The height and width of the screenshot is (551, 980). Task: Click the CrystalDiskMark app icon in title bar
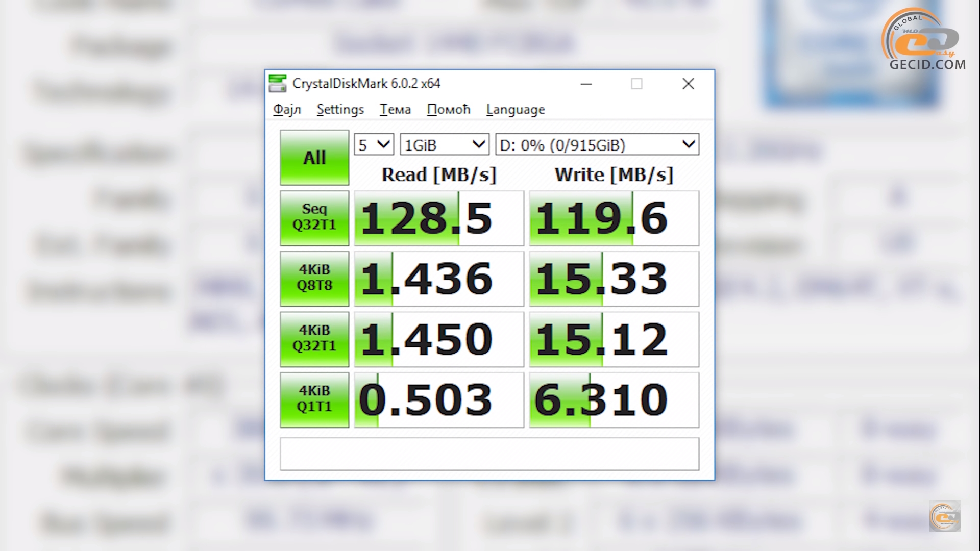pyautogui.click(x=278, y=83)
